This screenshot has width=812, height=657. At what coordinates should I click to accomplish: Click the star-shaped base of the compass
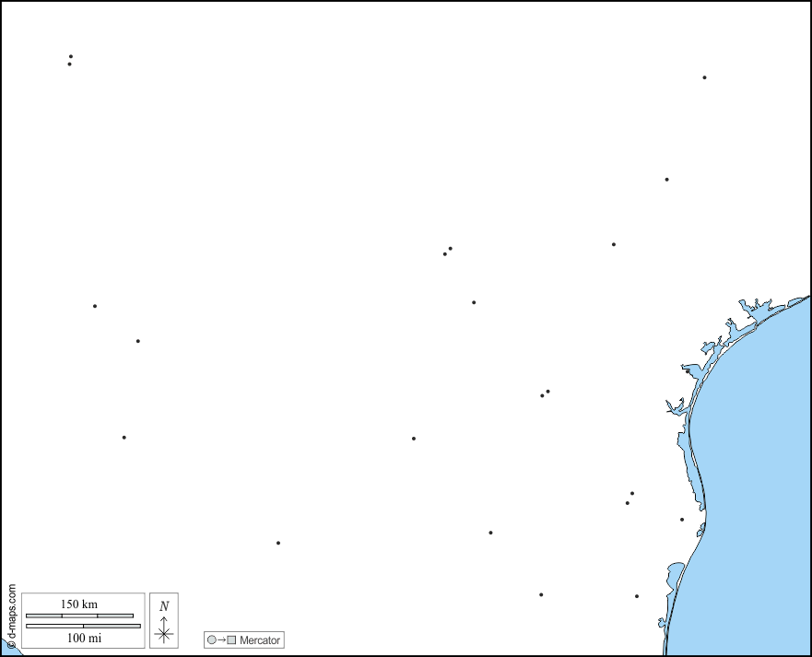[164, 634]
